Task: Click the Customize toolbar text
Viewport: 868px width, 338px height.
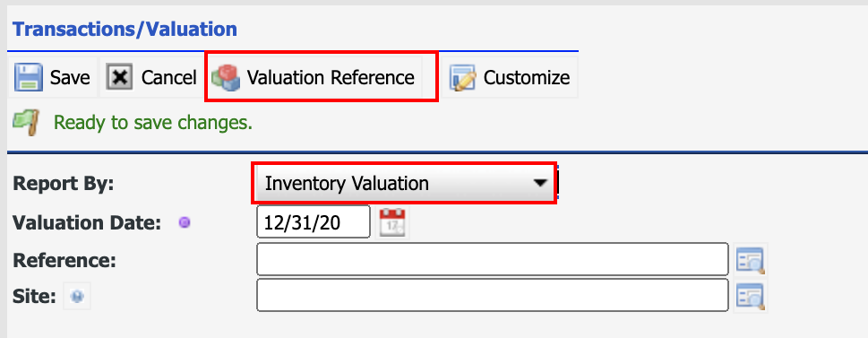Action: [527, 78]
